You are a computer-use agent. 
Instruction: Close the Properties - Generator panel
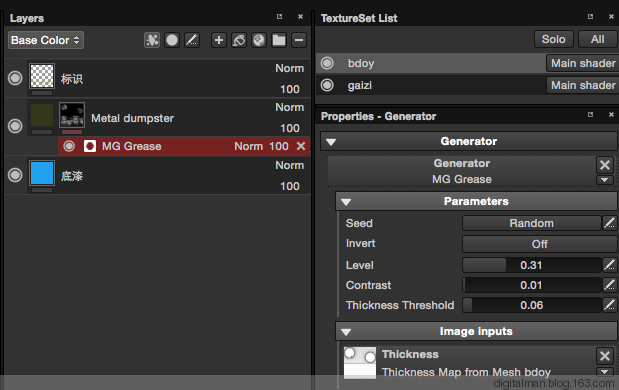(611, 114)
